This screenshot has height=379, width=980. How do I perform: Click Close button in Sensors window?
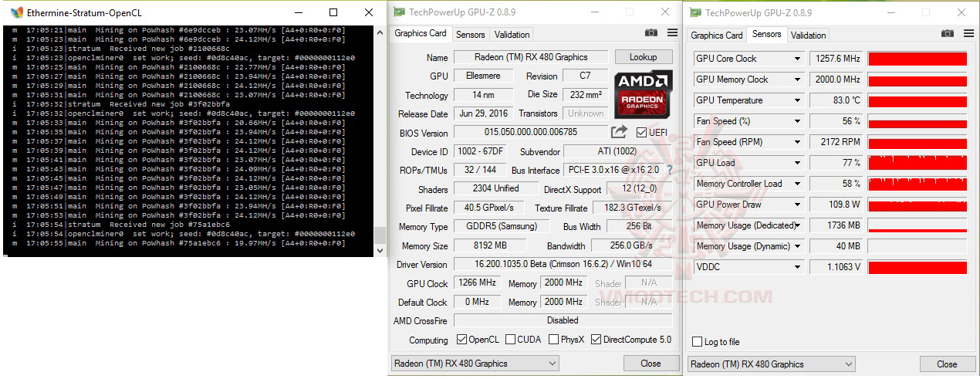947,364
